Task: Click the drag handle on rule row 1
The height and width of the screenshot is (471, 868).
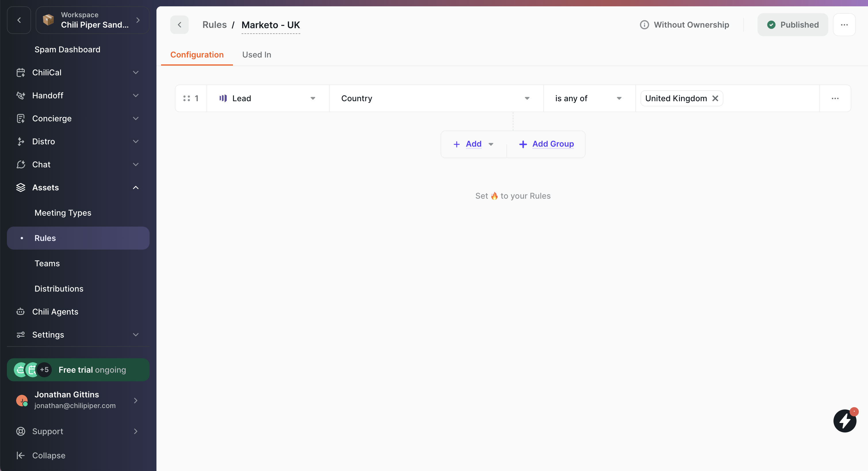Action: [x=186, y=98]
